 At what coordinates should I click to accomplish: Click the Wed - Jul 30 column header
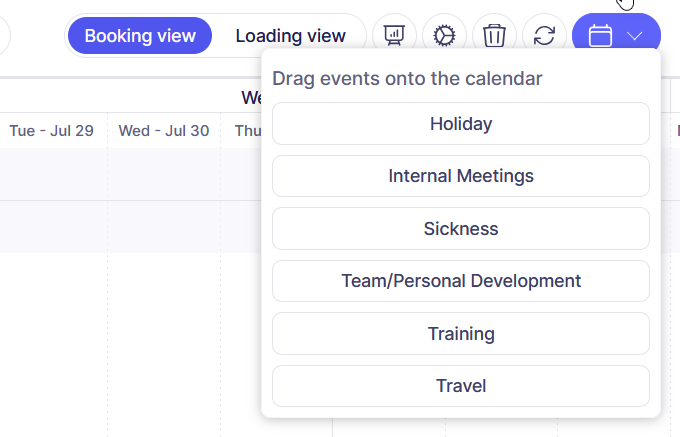[x=164, y=131]
